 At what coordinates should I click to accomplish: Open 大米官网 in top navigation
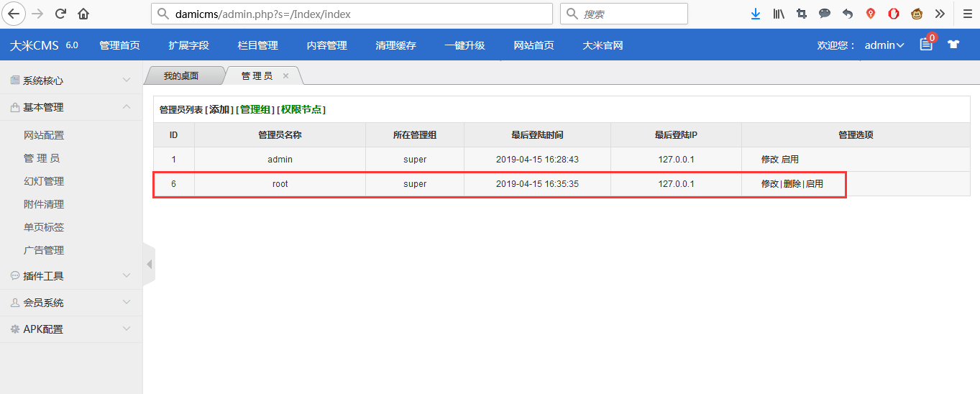pyautogui.click(x=603, y=45)
